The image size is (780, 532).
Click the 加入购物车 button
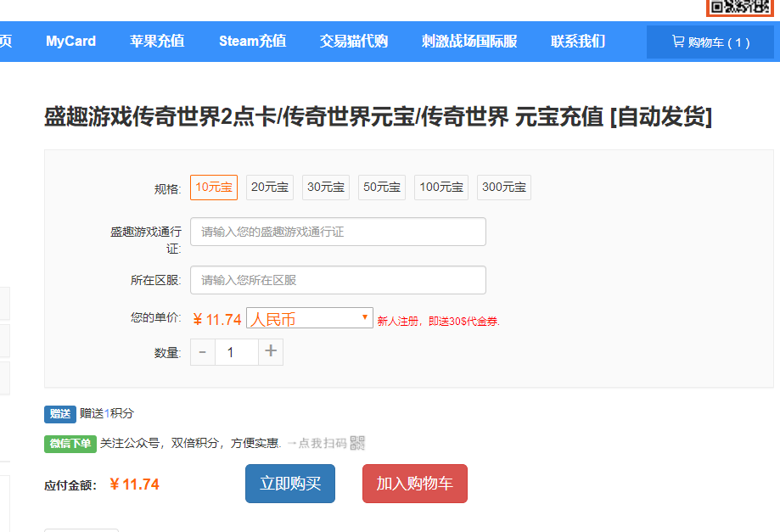pos(415,484)
